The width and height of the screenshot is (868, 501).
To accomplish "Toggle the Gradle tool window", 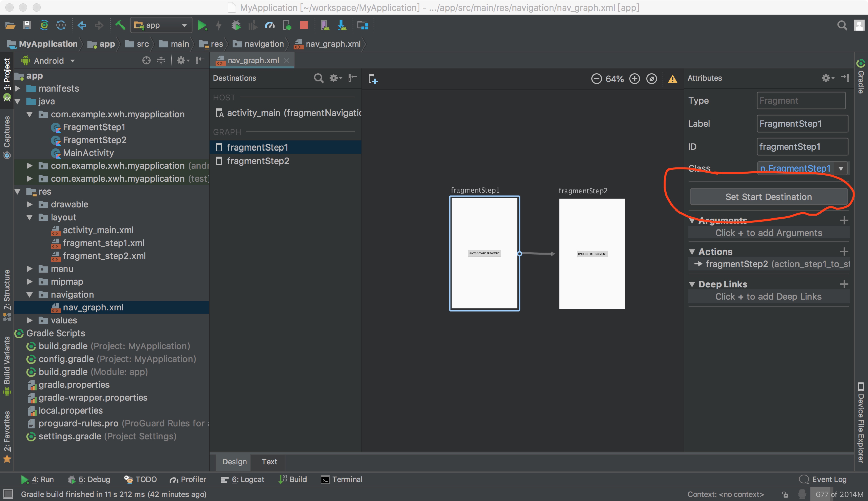I will (860, 76).
